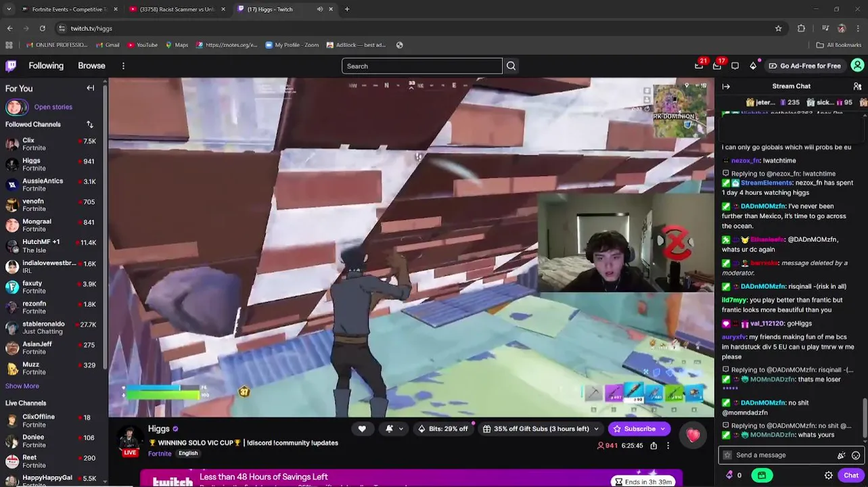Viewport: 868px width, 487px height.
Task: Expand the Subscribe options chevron
Action: pyautogui.click(x=662, y=429)
